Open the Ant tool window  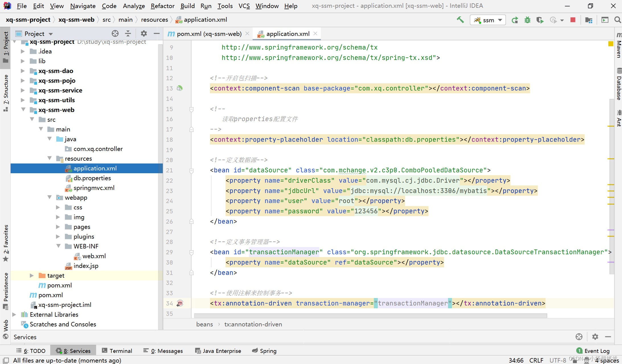[619, 118]
